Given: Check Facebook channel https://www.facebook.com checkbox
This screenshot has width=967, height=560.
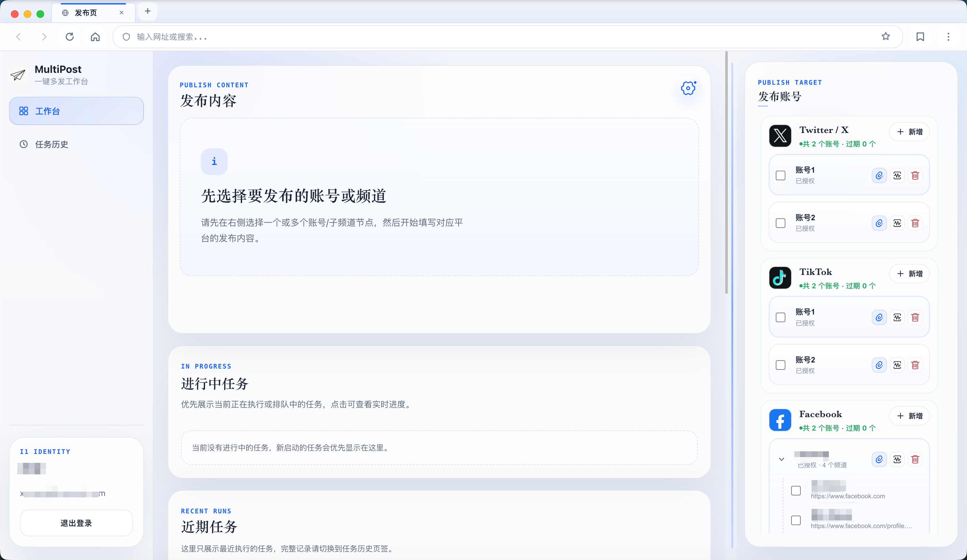Looking at the screenshot, I should click(796, 491).
